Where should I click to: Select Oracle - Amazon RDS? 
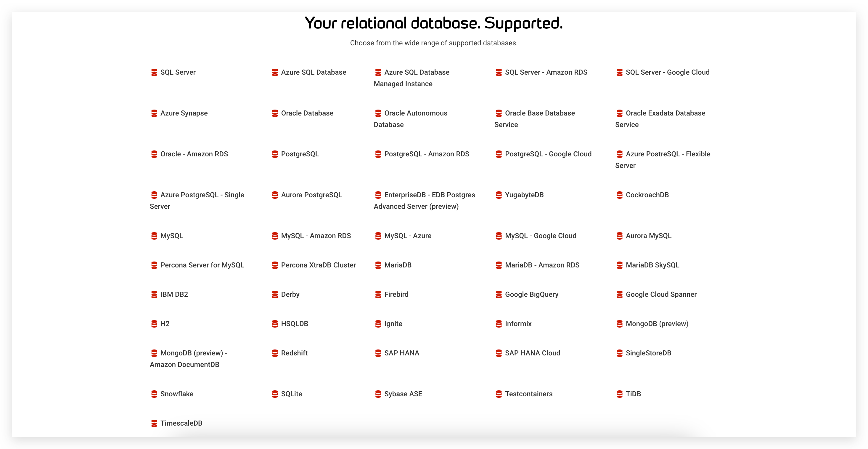(194, 154)
